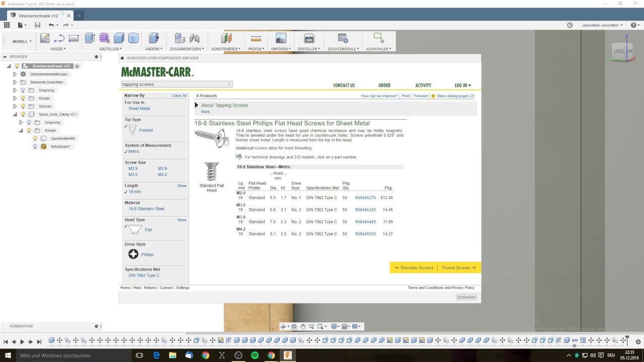The height and width of the screenshot is (362, 644).
Task: Click the Insert image icon above EINFÜGEN
Action: (281, 38)
